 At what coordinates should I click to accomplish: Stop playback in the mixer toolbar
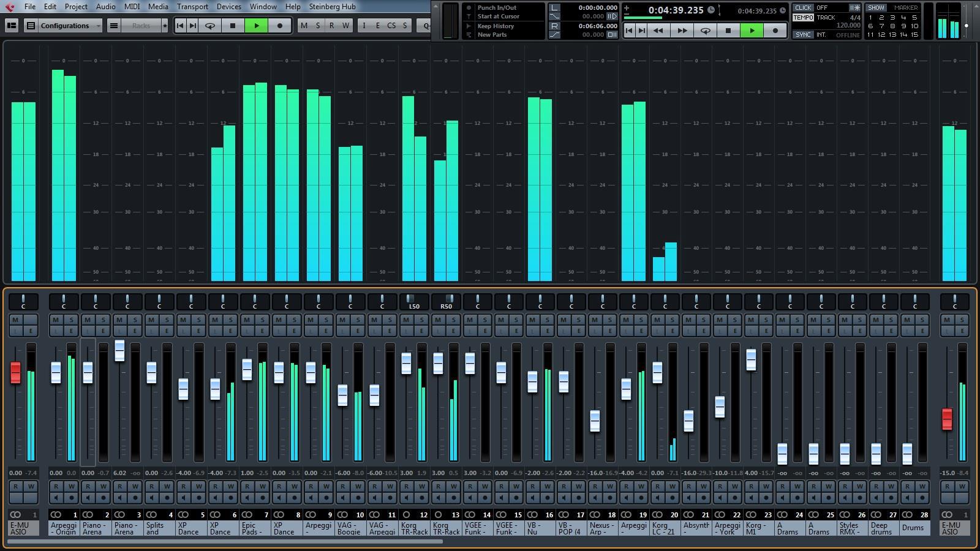coord(232,26)
